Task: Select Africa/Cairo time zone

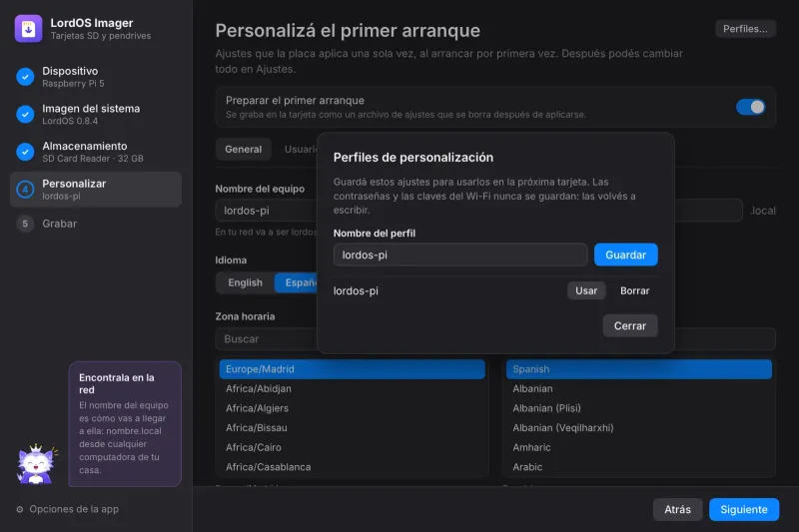Action: point(352,447)
